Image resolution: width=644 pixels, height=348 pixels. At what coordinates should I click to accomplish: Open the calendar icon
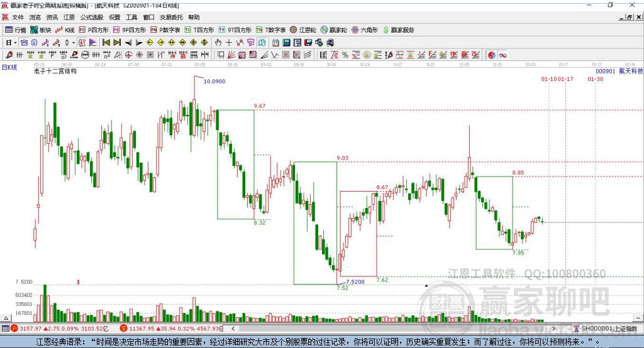pos(275,43)
